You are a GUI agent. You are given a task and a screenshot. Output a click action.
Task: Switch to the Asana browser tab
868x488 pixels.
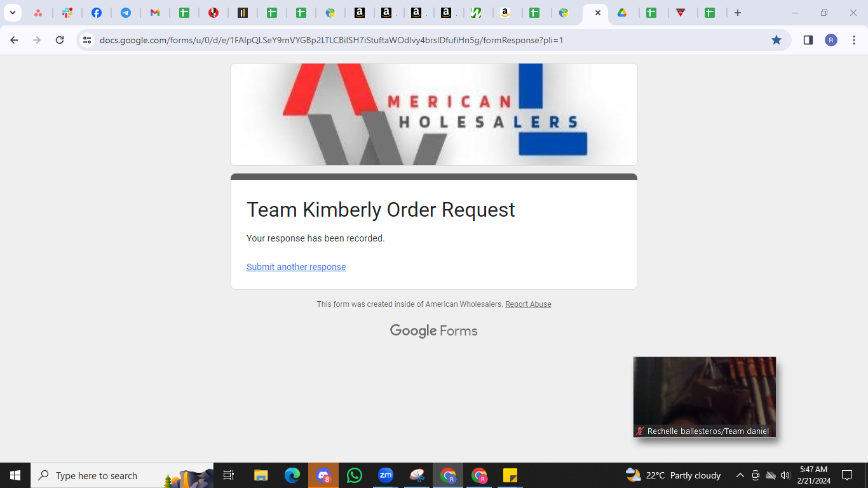coord(38,13)
